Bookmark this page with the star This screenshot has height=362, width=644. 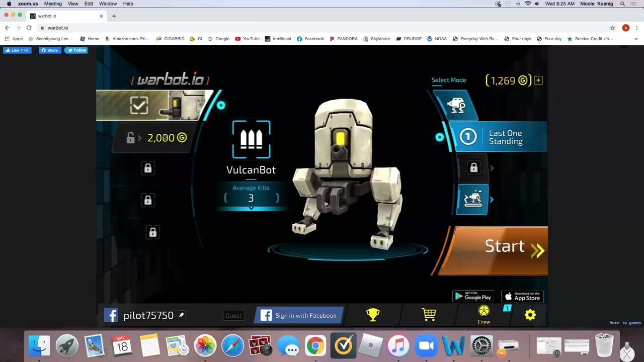point(612,28)
